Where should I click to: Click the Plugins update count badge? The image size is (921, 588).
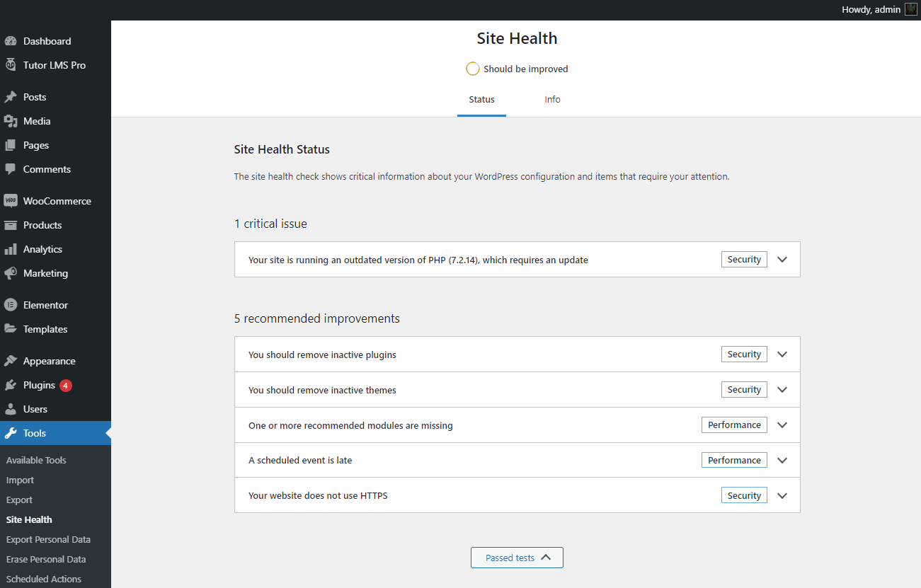66,386
